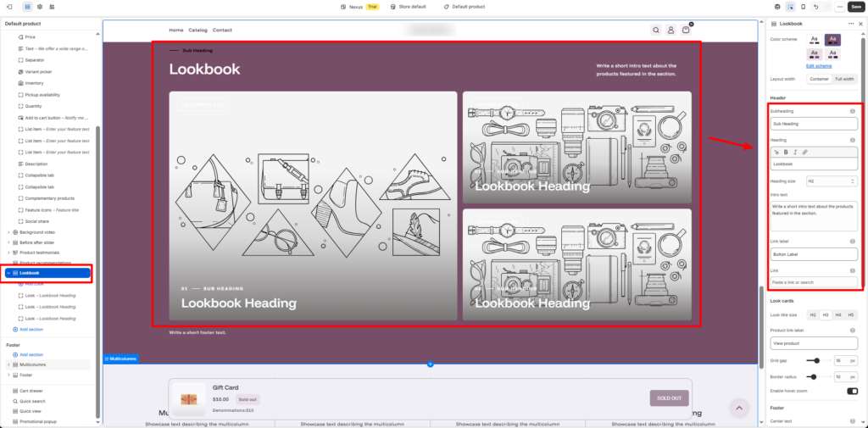868x428 pixels.
Task: Open the top toolbar more actions menu
Action: click(x=840, y=7)
